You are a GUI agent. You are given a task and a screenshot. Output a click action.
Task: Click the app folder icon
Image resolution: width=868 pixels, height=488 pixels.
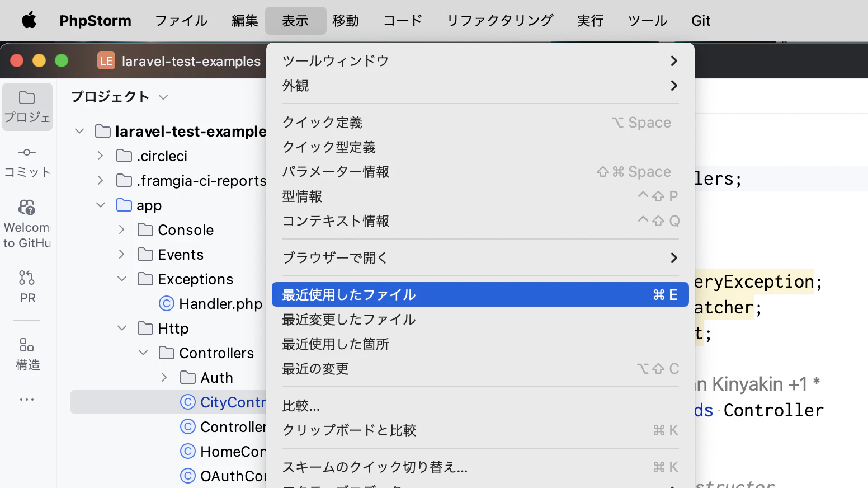tap(124, 205)
